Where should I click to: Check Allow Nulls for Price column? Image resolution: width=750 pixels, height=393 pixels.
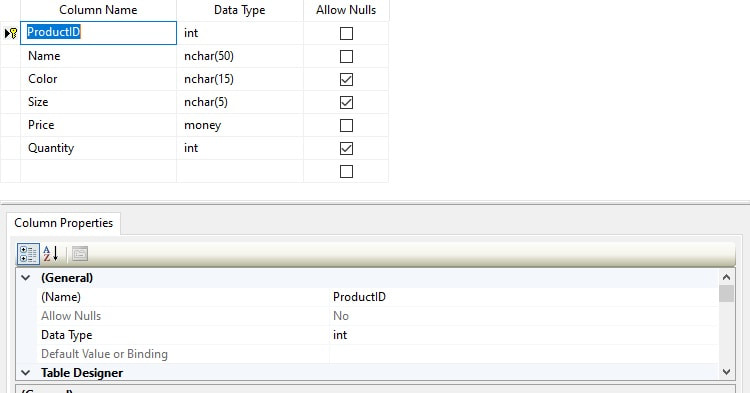pos(346,125)
